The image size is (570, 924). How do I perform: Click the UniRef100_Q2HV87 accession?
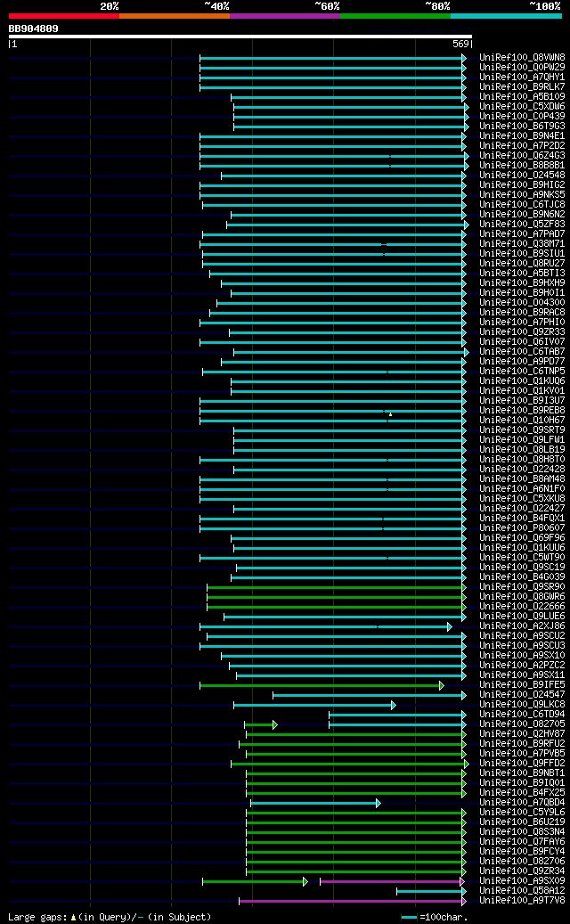522,734
